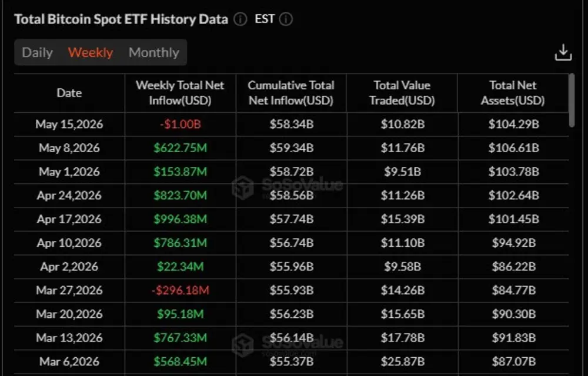Click the -$1.00B weekly inflow value
The height and width of the screenshot is (376, 588).
pyautogui.click(x=180, y=124)
